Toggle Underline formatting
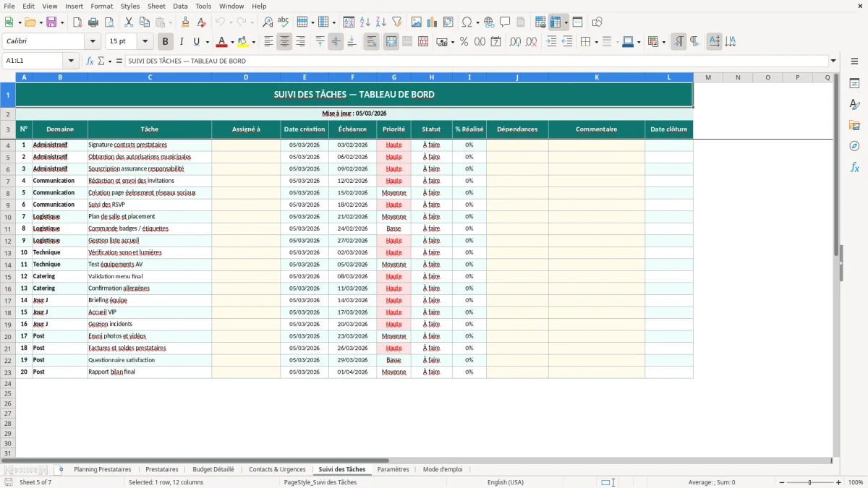This screenshot has height=488, width=868. coord(197,42)
